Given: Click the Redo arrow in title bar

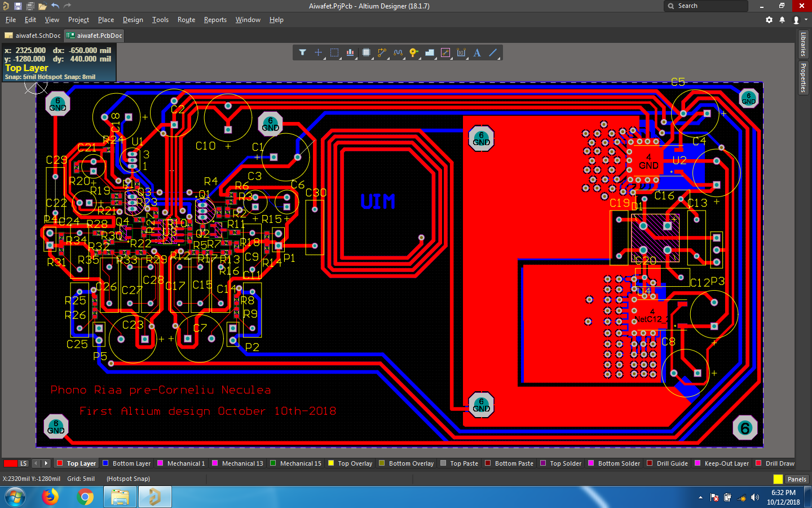Looking at the screenshot, I should (x=67, y=6).
